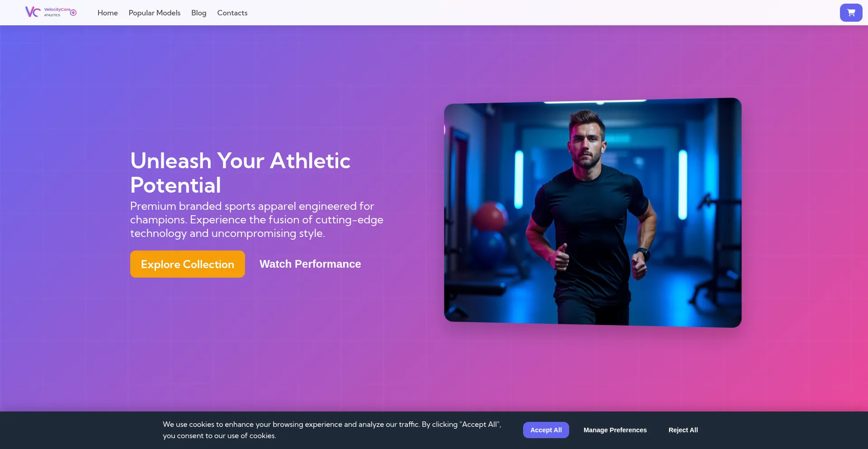
Task: Click the red exercise ball in the photo
Action: point(491,217)
